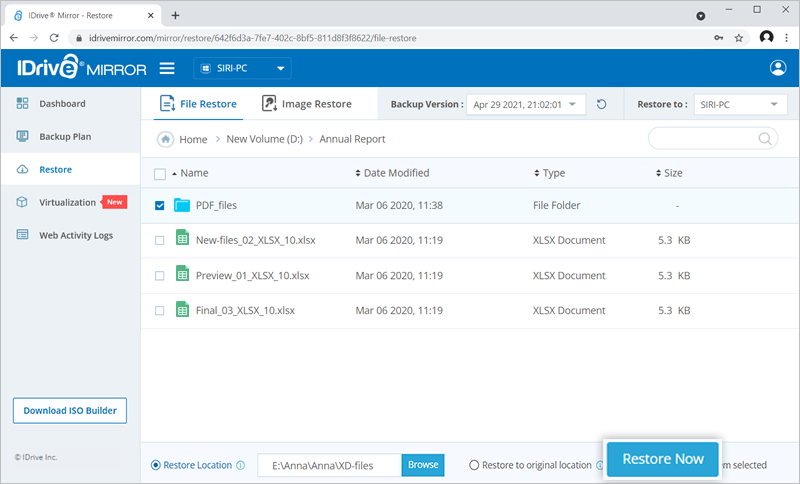800x484 pixels.
Task: Click the Annual Report breadcrumb
Action: point(352,139)
